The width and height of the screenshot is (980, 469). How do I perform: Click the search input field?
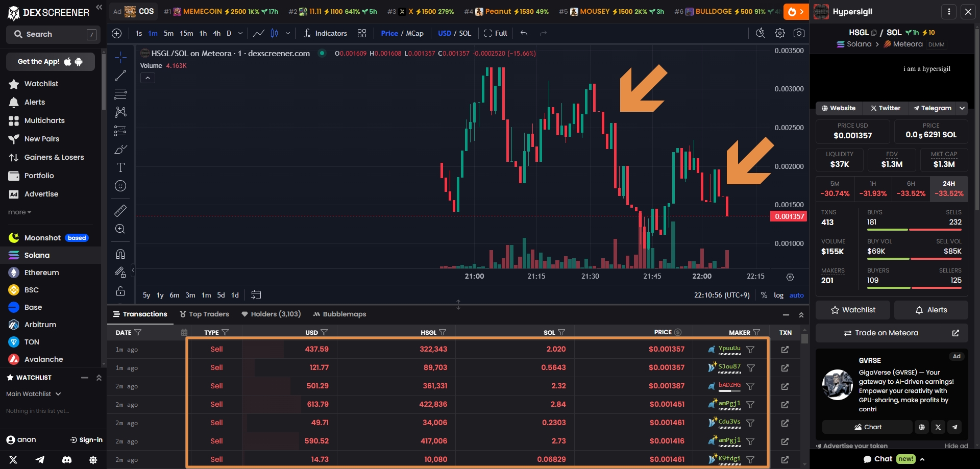[x=53, y=34]
